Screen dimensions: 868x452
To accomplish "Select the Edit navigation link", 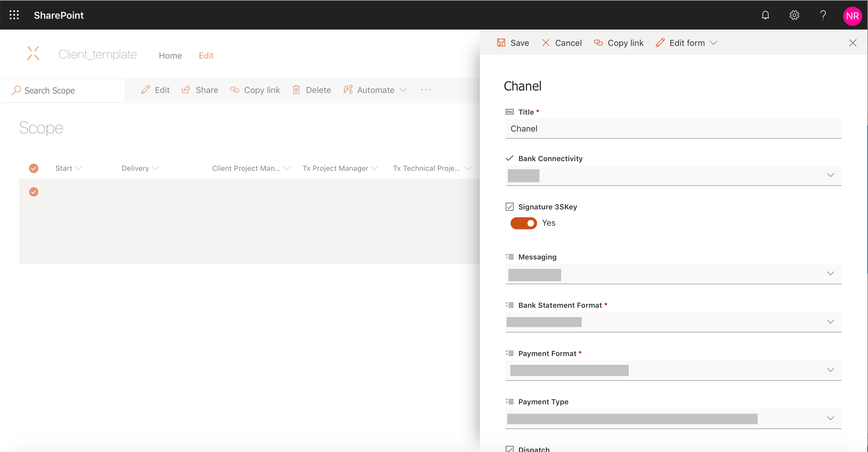I will (x=206, y=56).
